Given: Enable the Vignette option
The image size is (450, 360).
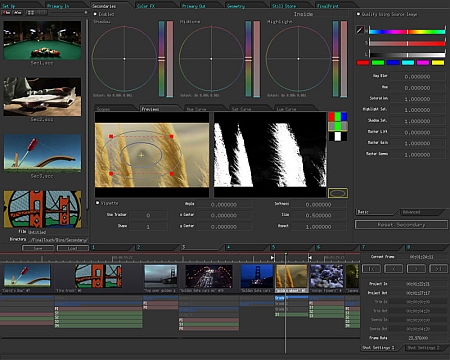Looking at the screenshot, I should tap(97, 203).
